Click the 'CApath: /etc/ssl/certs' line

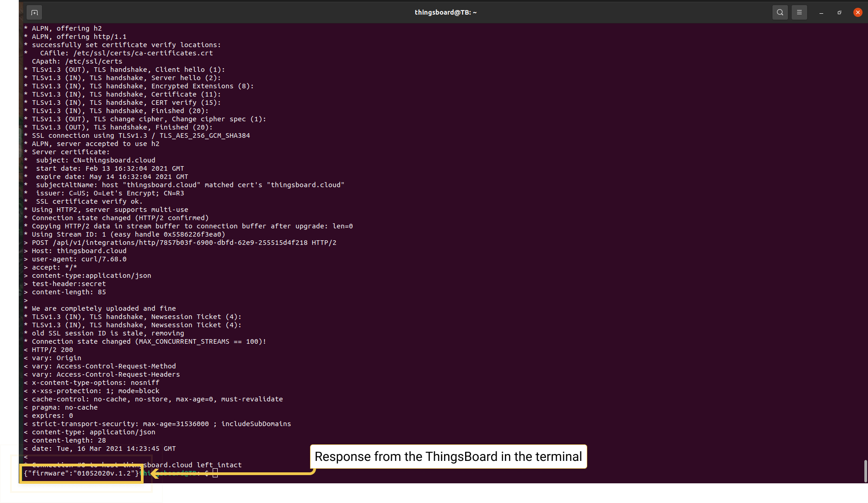point(77,61)
